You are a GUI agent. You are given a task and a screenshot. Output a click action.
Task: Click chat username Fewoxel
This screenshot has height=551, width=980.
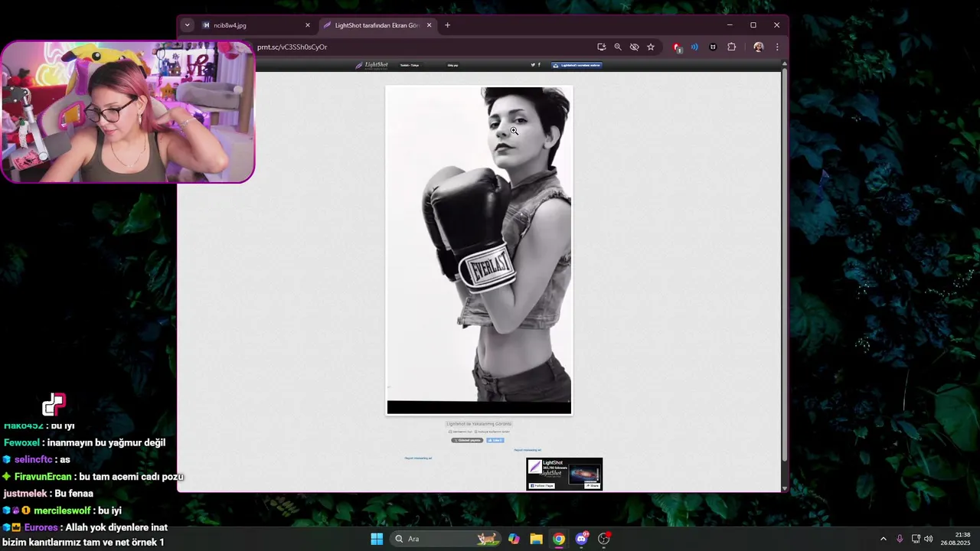(x=21, y=442)
